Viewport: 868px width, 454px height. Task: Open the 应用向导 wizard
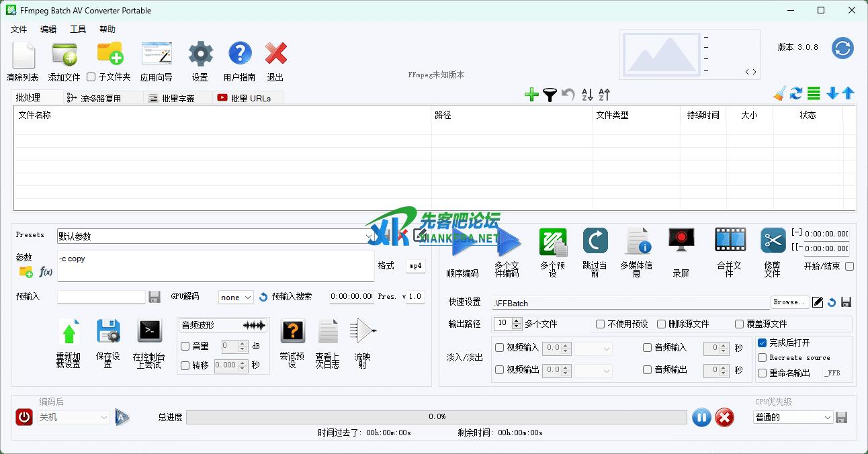156,54
